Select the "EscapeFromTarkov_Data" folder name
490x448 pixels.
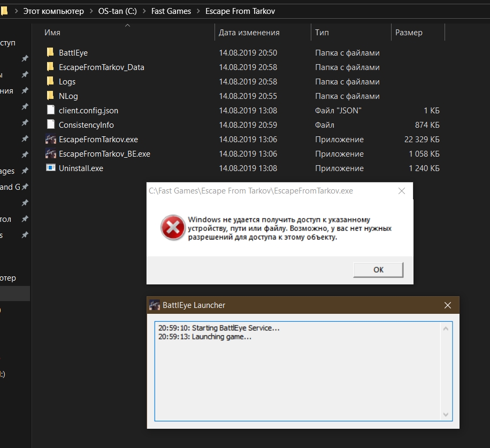pos(102,67)
